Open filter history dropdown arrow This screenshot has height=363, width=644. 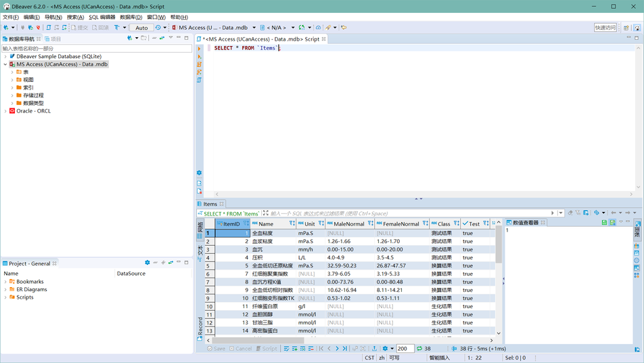click(x=561, y=213)
